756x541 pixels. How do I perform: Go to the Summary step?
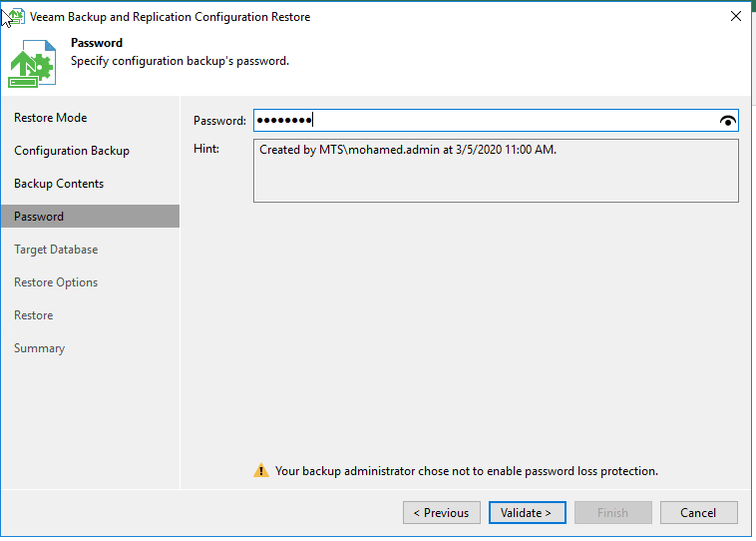(x=40, y=348)
